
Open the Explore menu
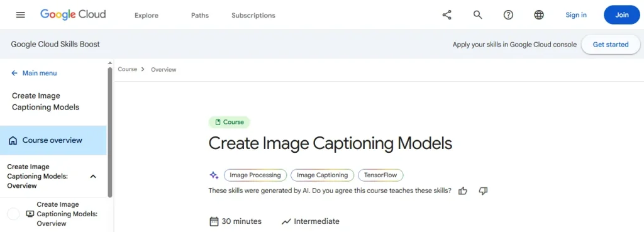[147, 15]
